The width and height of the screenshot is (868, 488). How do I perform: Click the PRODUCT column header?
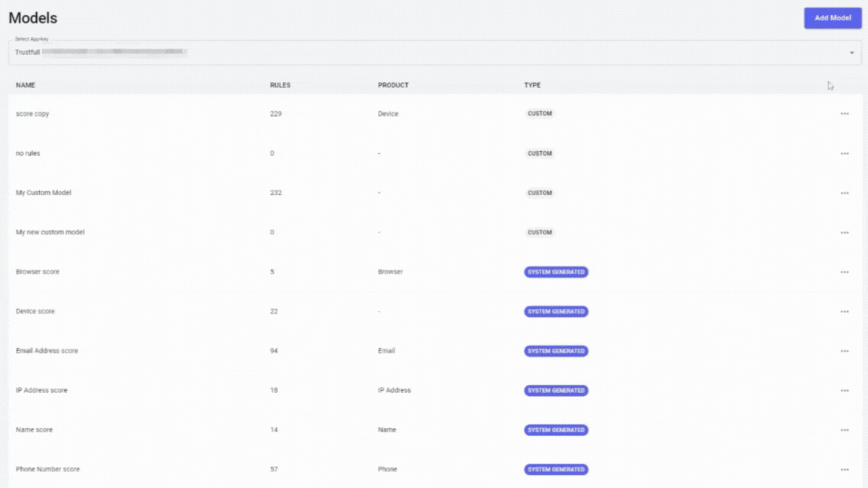point(393,85)
